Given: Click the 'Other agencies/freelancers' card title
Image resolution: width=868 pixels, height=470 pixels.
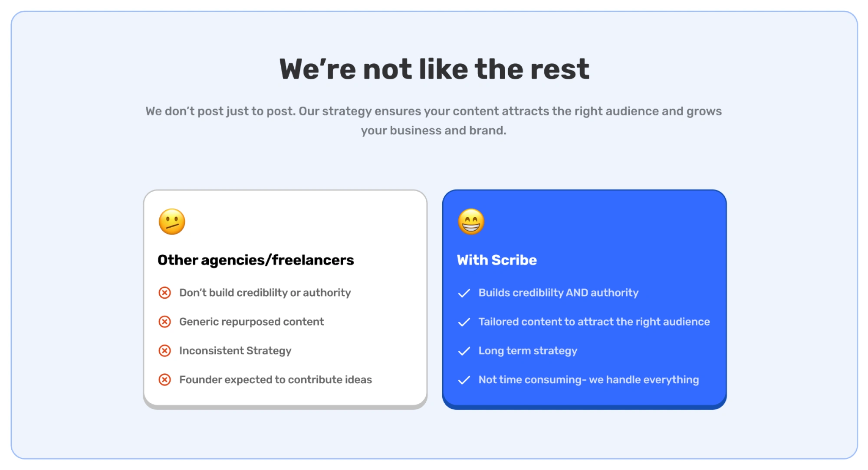Looking at the screenshot, I should pyautogui.click(x=256, y=260).
